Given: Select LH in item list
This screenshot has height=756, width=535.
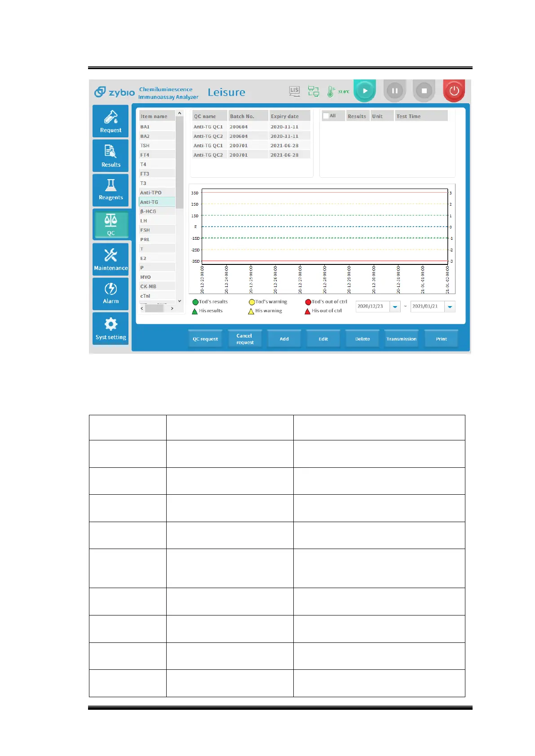Looking at the screenshot, I should pyautogui.click(x=157, y=221).
